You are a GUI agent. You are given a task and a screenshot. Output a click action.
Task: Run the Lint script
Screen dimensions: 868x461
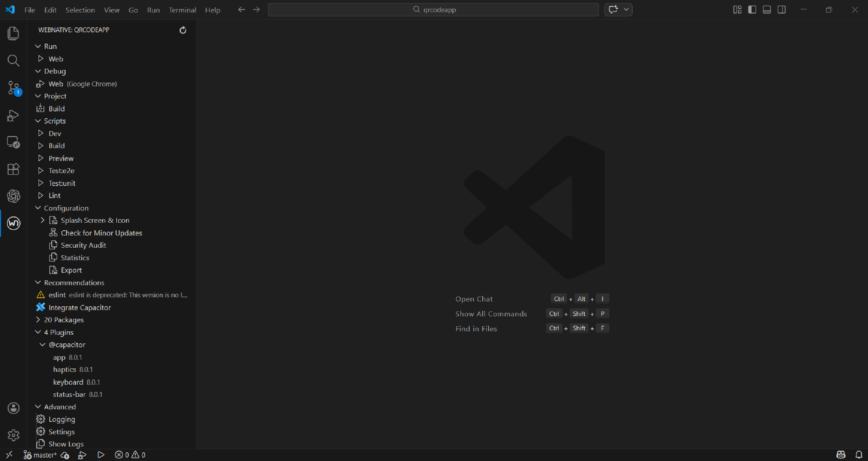pyautogui.click(x=112, y=196)
